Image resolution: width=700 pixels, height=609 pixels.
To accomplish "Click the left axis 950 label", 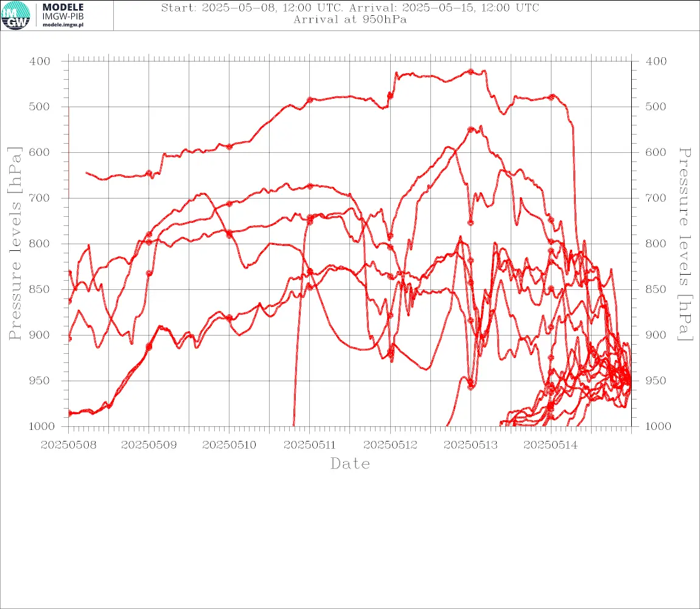I will pos(40,381).
